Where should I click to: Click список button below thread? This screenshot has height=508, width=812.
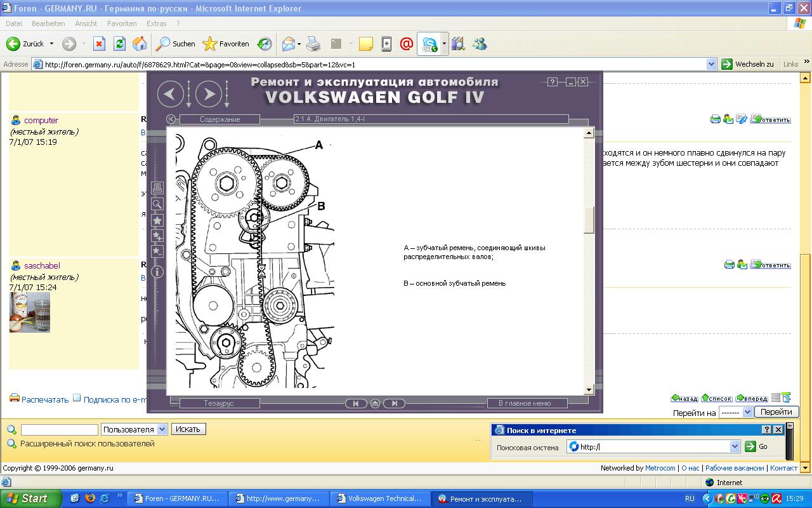(x=717, y=398)
